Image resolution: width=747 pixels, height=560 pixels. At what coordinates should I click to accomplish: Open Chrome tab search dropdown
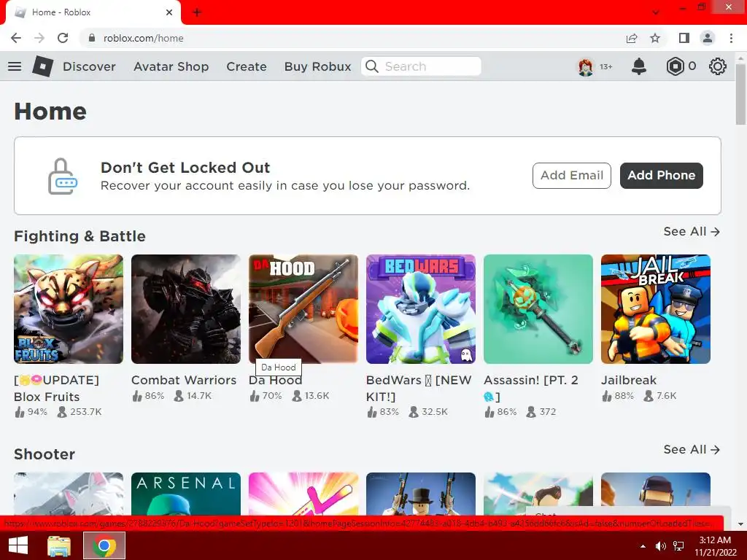656,12
